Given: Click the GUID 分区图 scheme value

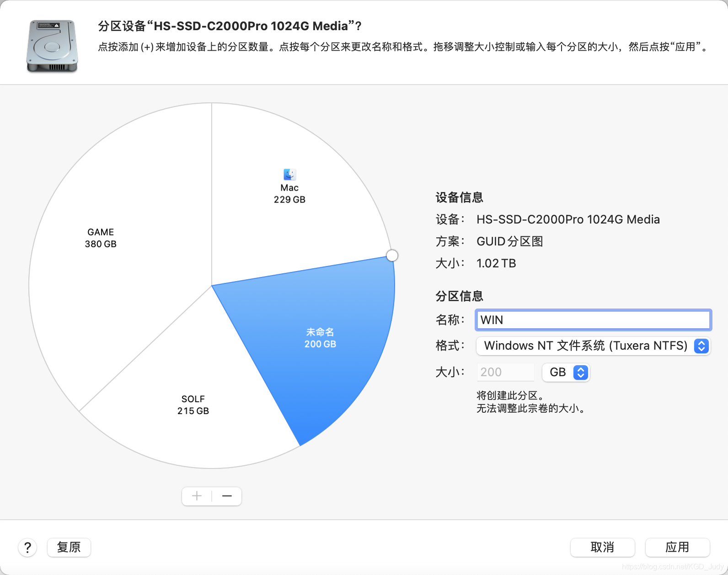Looking at the screenshot, I should point(509,241).
